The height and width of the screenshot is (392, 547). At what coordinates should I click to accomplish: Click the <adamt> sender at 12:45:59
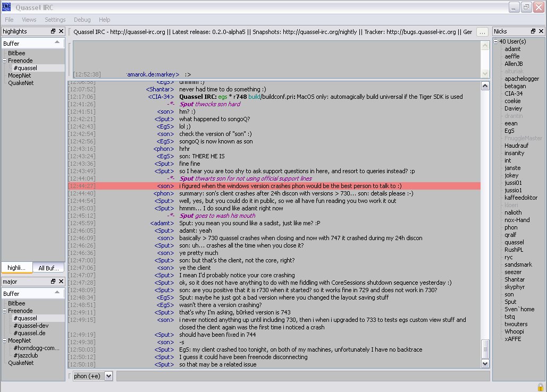coord(162,223)
